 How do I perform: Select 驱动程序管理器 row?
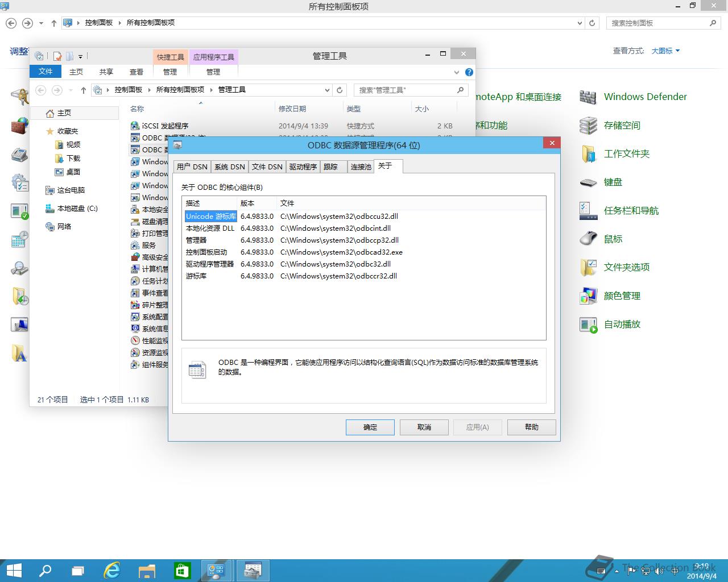(x=363, y=264)
